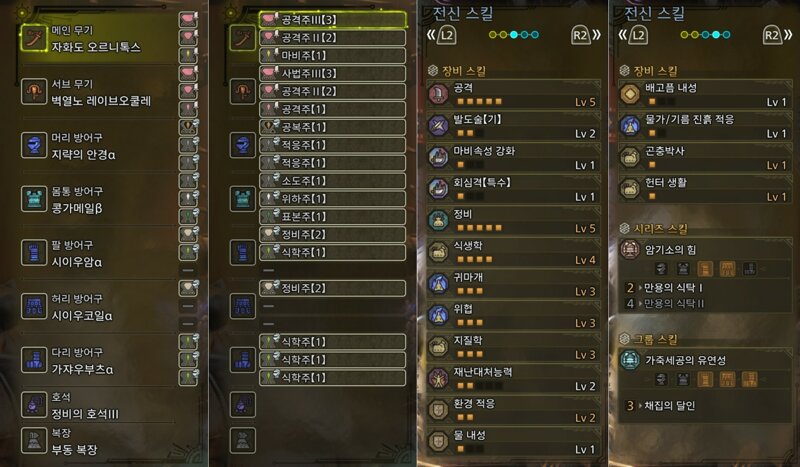The width and height of the screenshot is (800, 467).
Task: Select the 공격 Lv 5 skill entry
Action: point(513,94)
